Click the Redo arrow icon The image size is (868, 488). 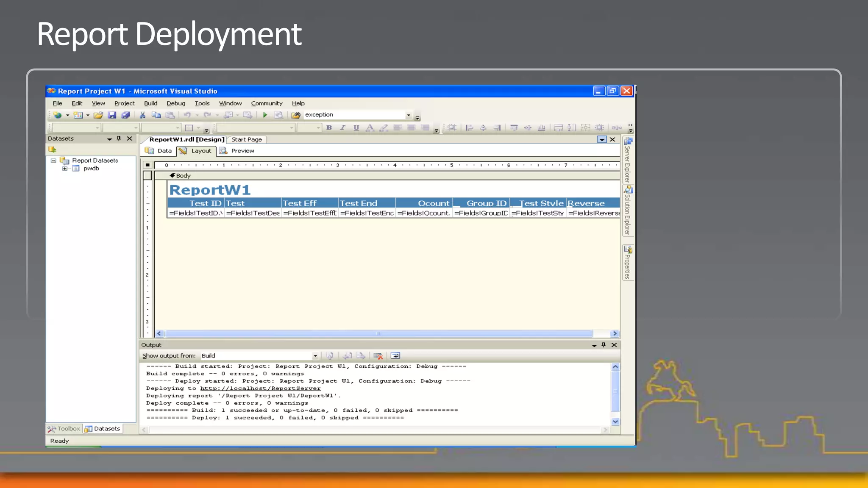click(207, 115)
